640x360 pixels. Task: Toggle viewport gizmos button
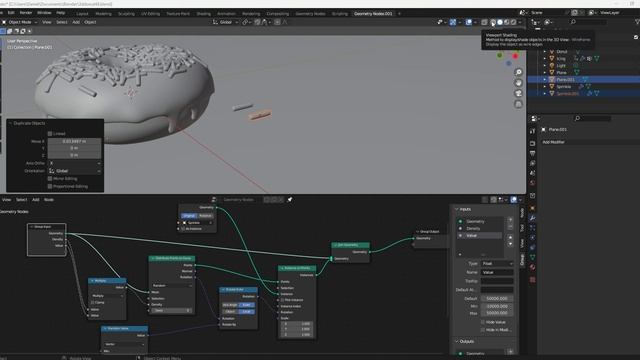[x=453, y=22]
